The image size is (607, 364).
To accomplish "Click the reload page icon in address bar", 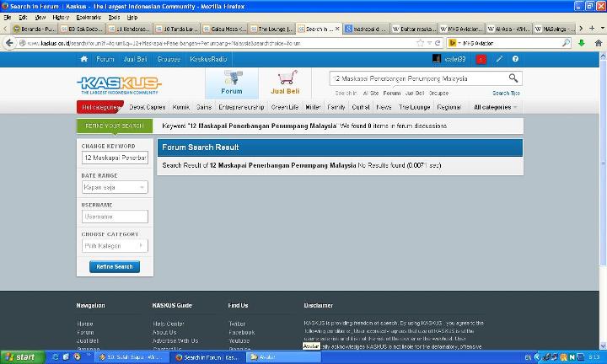I will [438, 43].
